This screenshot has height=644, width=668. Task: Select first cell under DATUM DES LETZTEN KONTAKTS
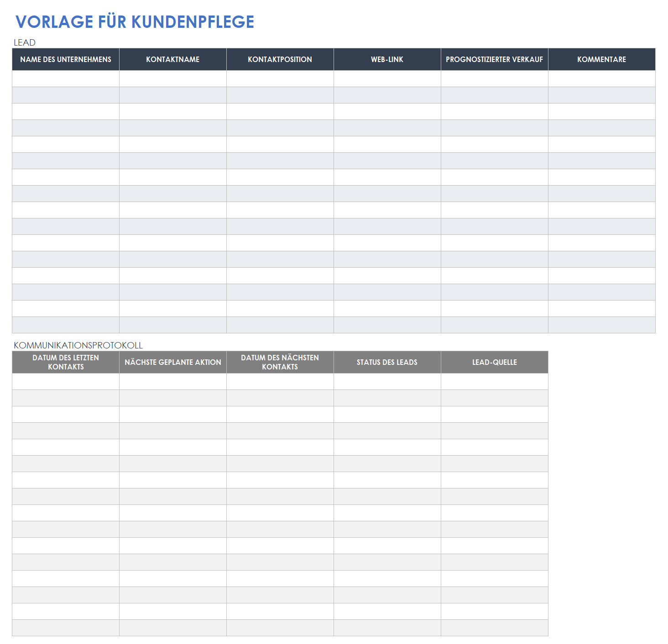(x=66, y=382)
